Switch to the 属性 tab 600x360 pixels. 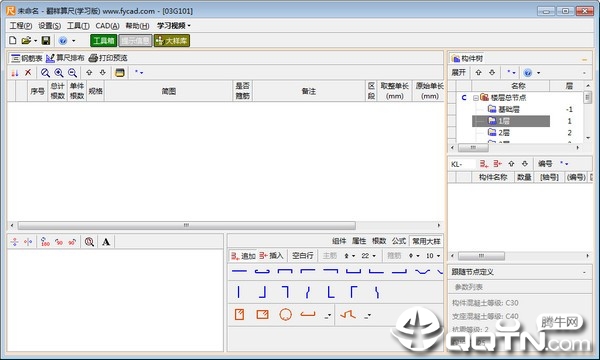[x=359, y=241]
